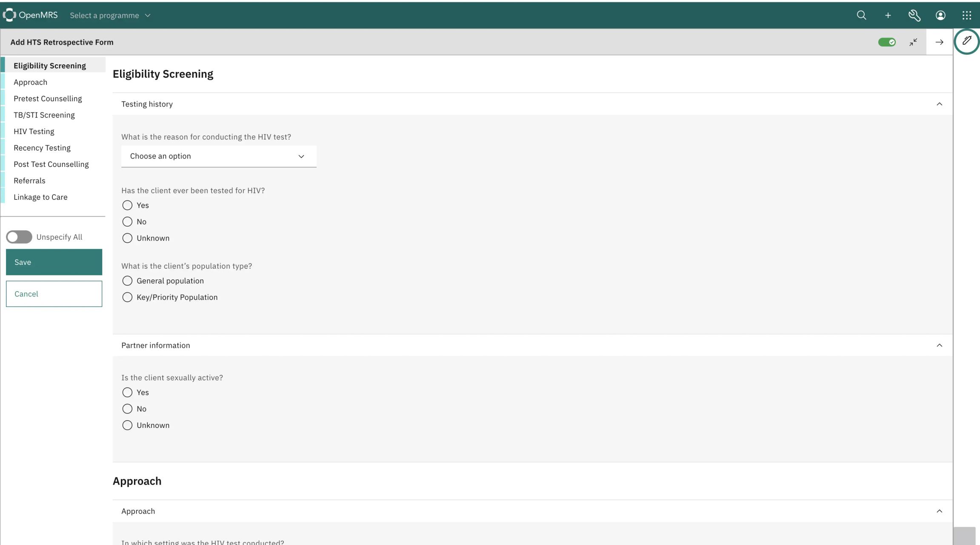The image size is (980, 545).
Task: Click the edit pencil icon
Action: pos(966,42)
